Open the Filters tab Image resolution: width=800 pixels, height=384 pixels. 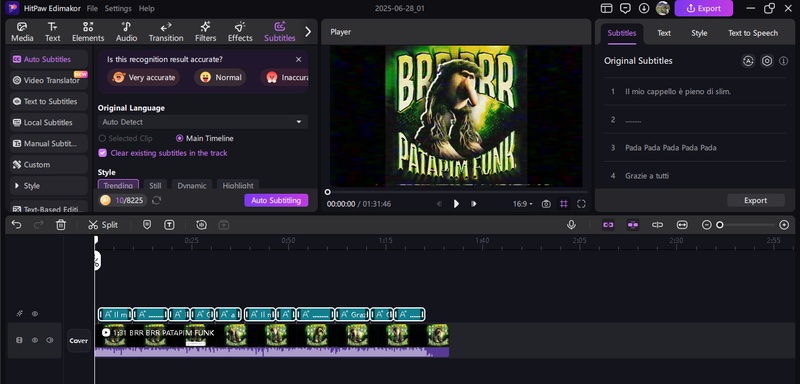click(205, 32)
